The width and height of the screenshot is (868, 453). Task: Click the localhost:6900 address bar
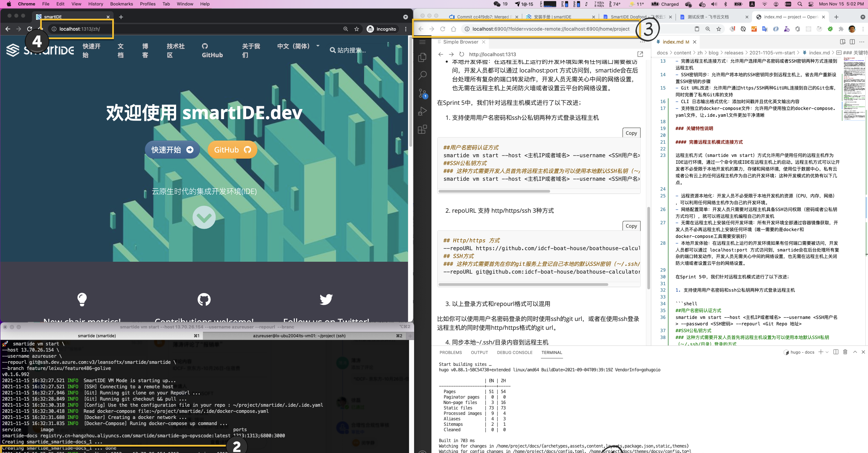point(551,29)
